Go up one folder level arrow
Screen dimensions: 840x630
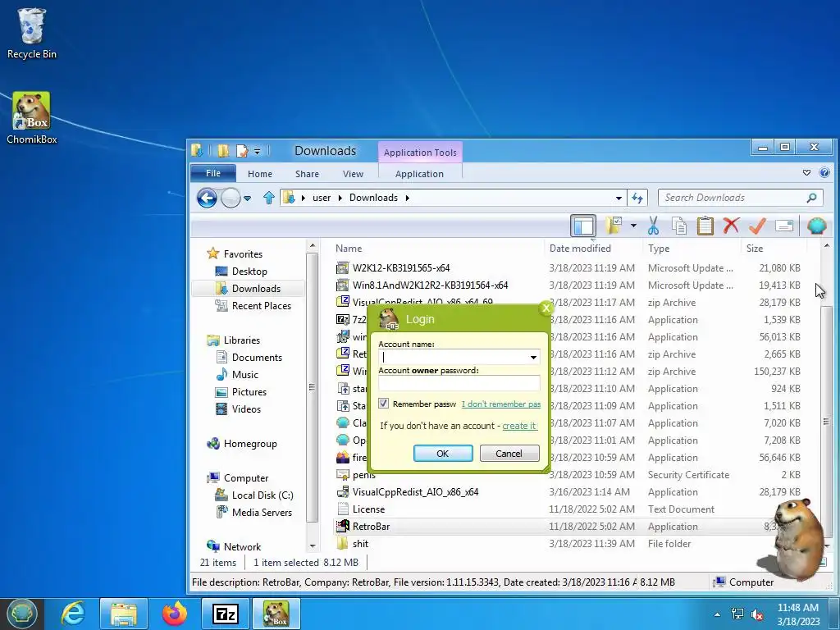(x=268, y=198)
